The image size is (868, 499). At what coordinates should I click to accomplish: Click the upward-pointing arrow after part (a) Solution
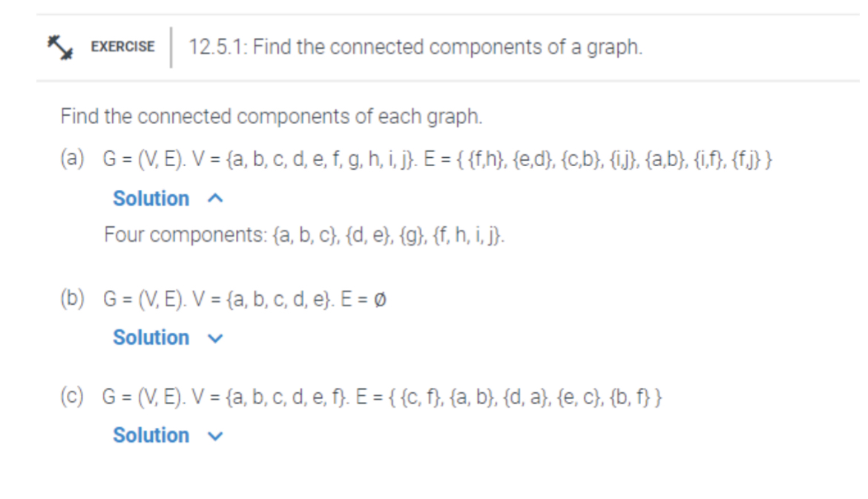pos(214,198)
